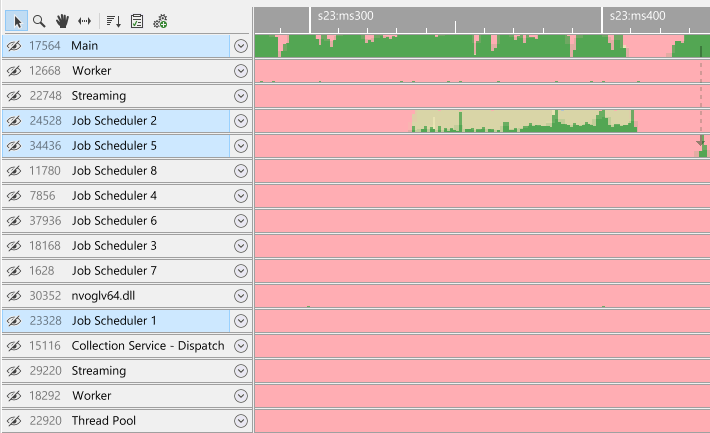Toggle visibility of Streaming thread 29220

click(14, 371)
